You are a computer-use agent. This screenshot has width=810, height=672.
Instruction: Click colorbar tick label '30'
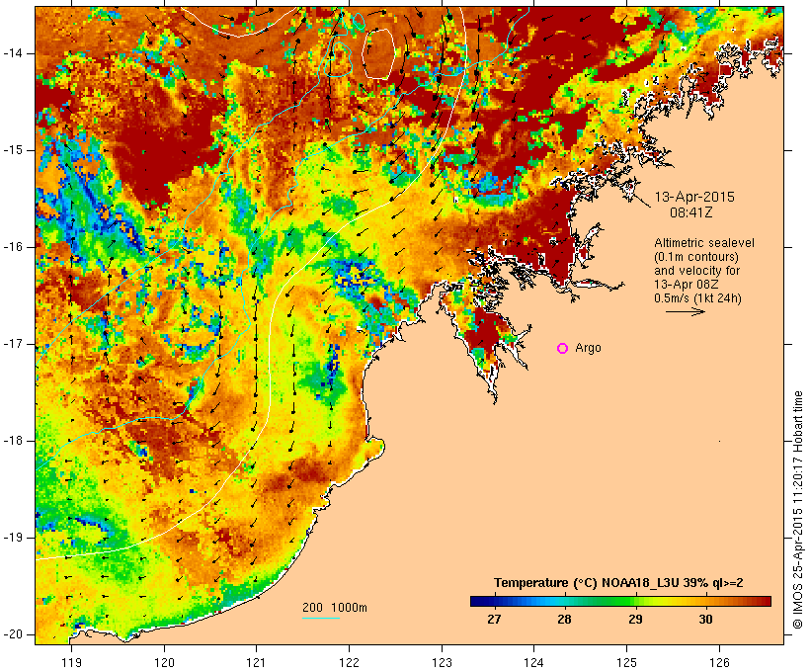[705, 620]
